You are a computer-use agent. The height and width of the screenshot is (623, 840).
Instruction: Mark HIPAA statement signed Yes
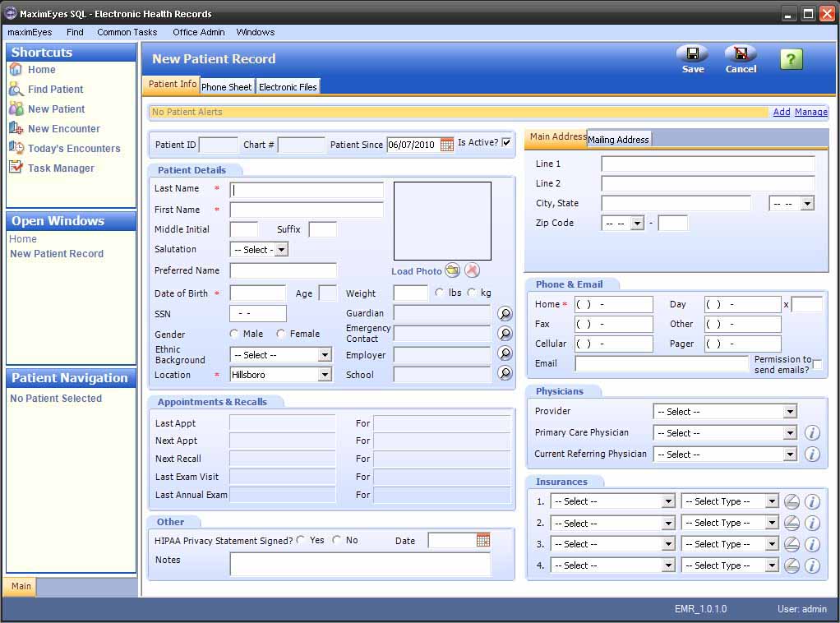pos(301,540)
